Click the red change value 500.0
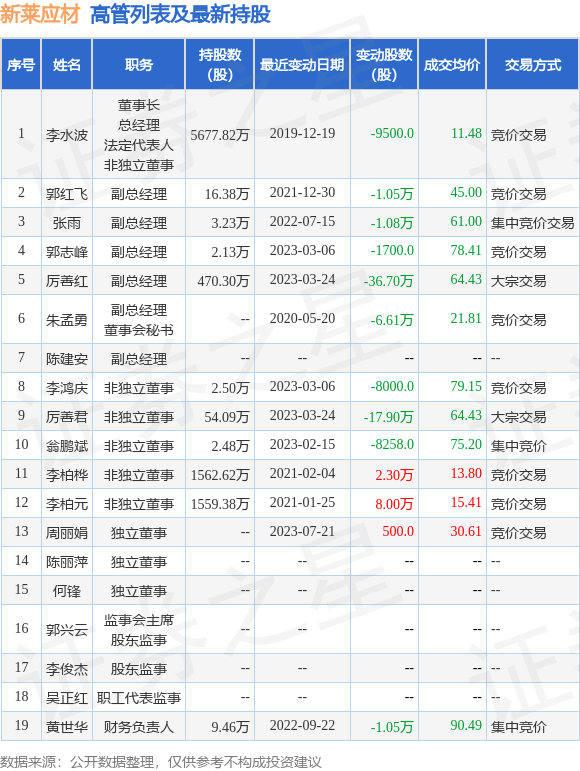This screenshot has height=771, width=580. click(398, 532)
